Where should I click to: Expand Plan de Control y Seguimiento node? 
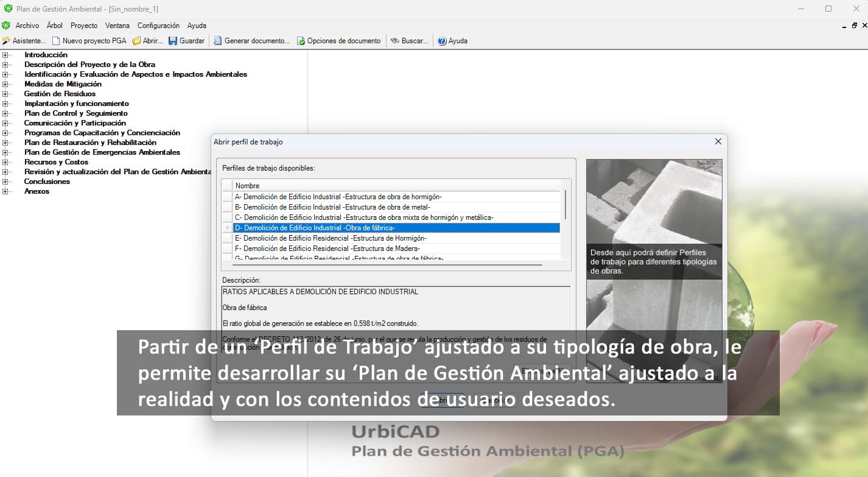[5, 113]
